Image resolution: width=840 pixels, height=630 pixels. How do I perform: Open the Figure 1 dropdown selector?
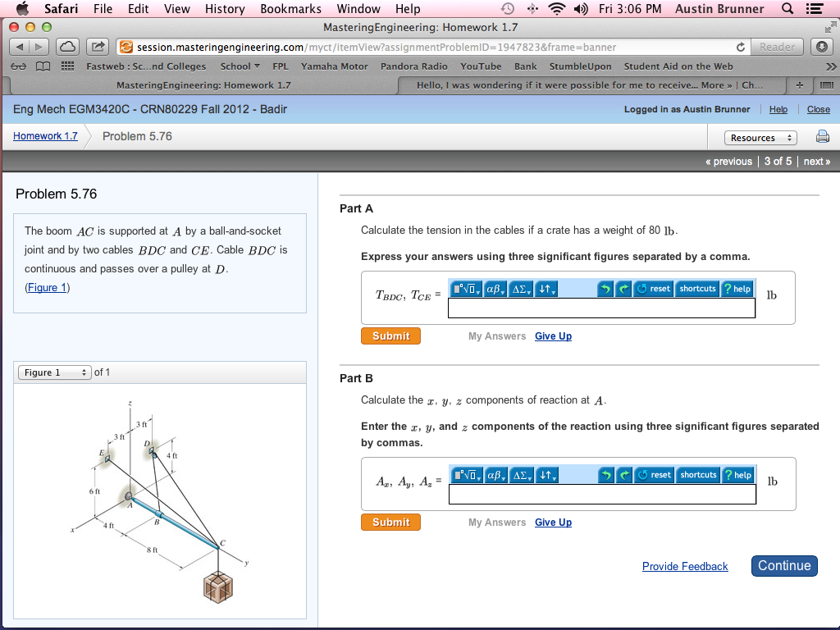click(x=52, y=372)
